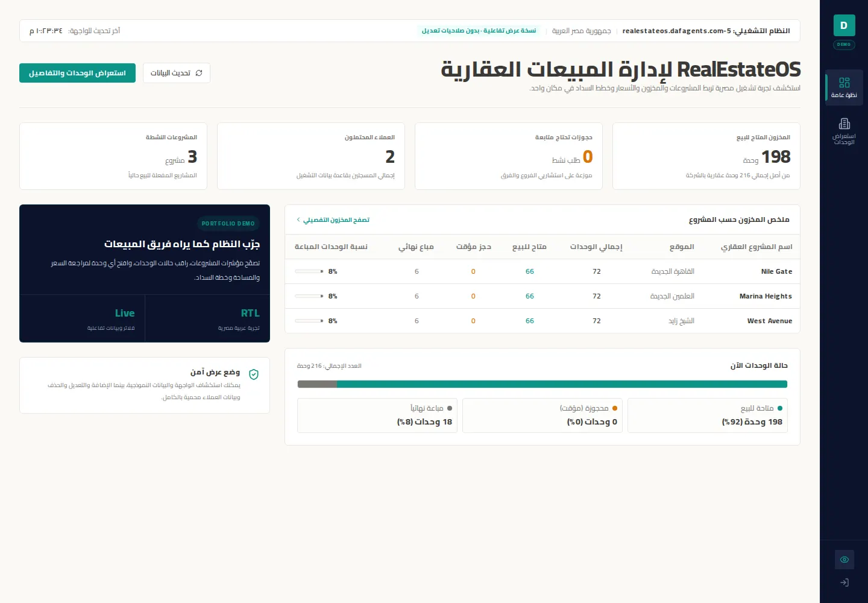Open the حجوزات تحتاج متابعة card
Image resolution: width=868 pixels, height=603 pixels.
coord(509,156)
